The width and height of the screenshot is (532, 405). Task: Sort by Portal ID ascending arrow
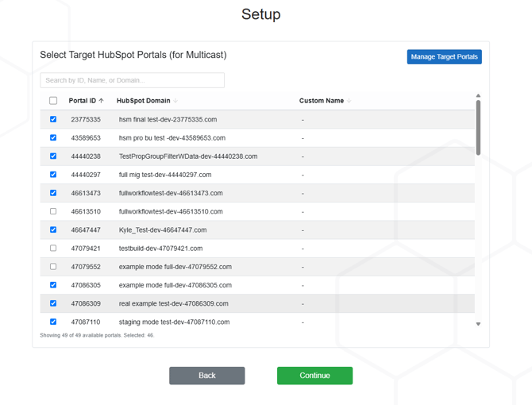(101, 101)
